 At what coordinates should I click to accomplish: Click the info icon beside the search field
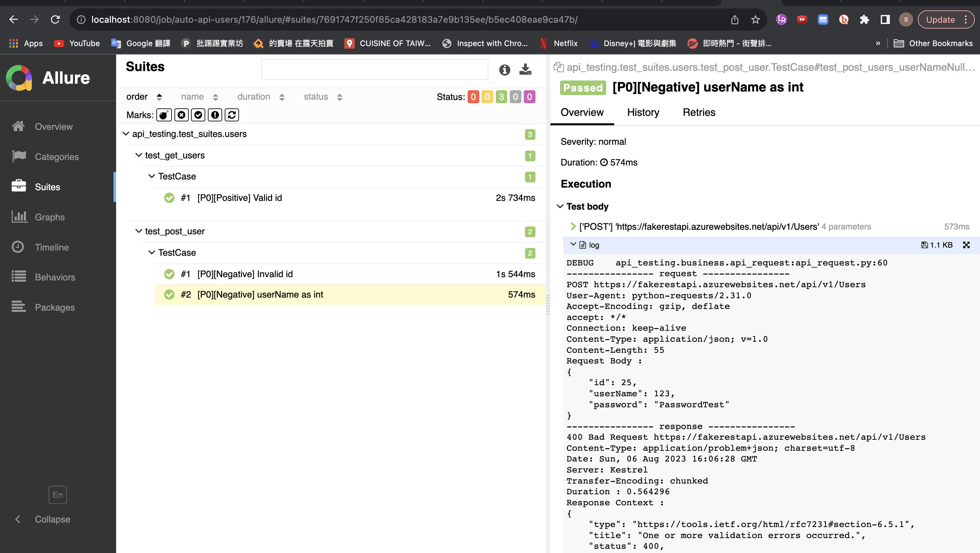[x=505, y=70]
